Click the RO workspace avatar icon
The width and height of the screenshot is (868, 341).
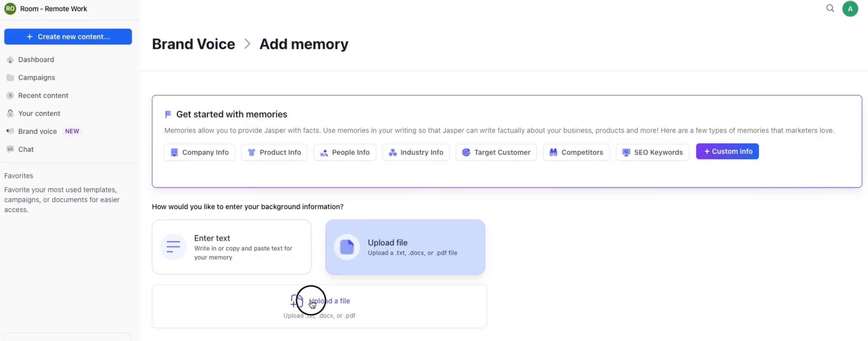[10, 9]
